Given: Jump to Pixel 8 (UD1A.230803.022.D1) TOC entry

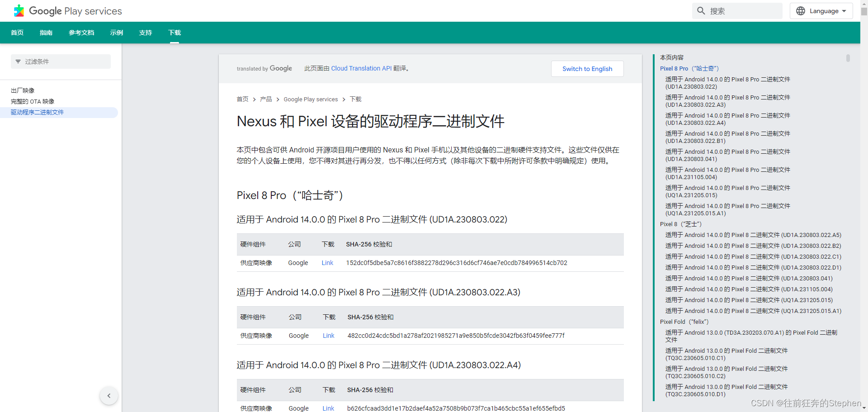Looking at the screenshot, I should click(753, 268).
